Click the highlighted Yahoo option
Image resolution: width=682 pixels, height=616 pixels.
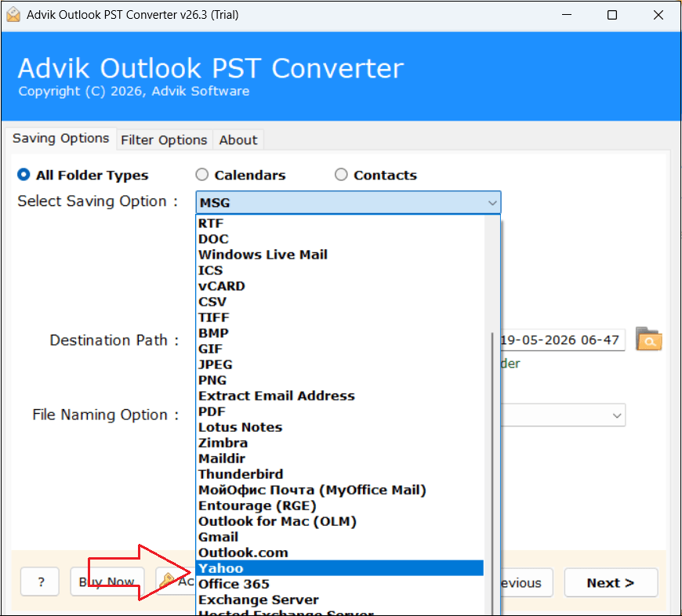click(340, 568)
